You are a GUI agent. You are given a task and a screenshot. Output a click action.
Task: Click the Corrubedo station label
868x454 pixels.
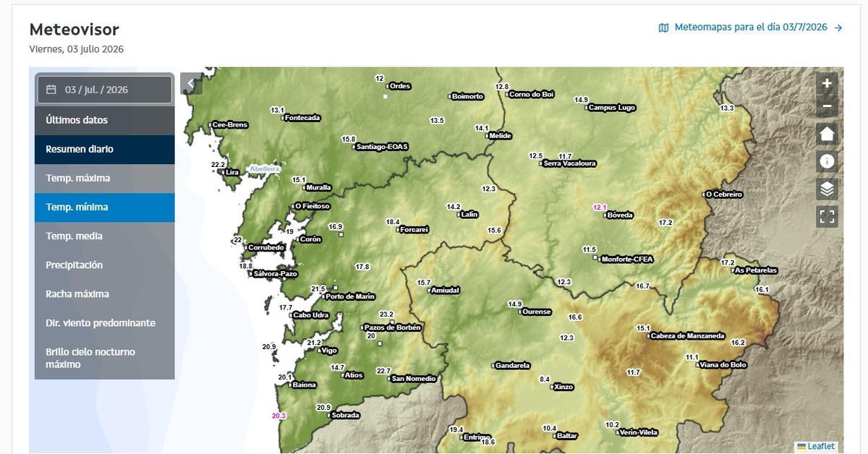266,247
